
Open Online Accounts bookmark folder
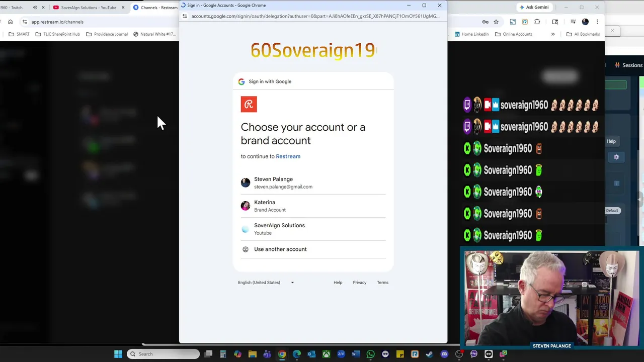(x=513, y=34)
